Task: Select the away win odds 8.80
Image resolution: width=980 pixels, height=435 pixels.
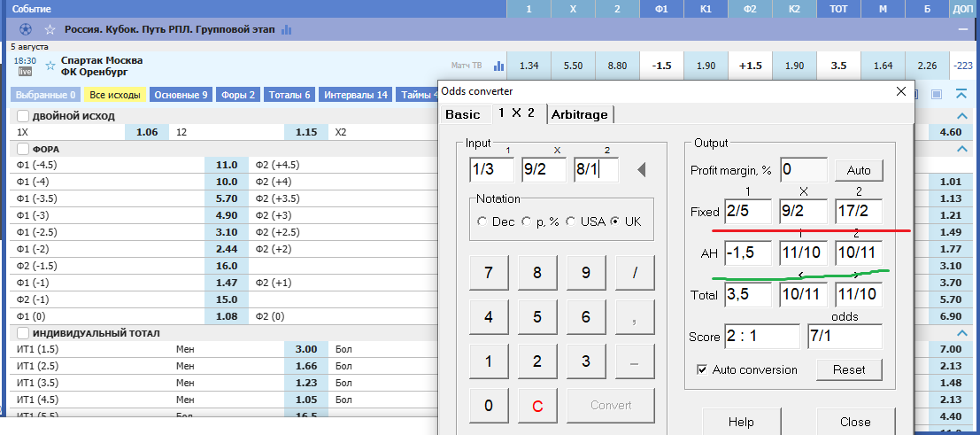Action: [618, 65]
